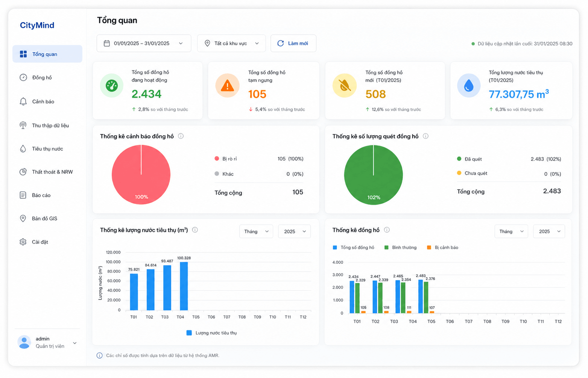The height and width of the screenshot is (378, 588).
Task: Click the red 100% alert pie chart
Action: point(141,175)
